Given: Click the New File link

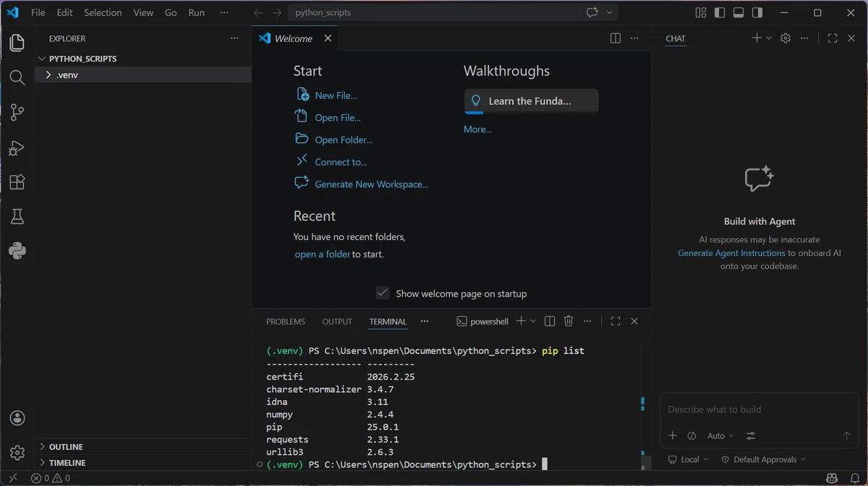Looking at the screenshot, I should tap(336, 95).
